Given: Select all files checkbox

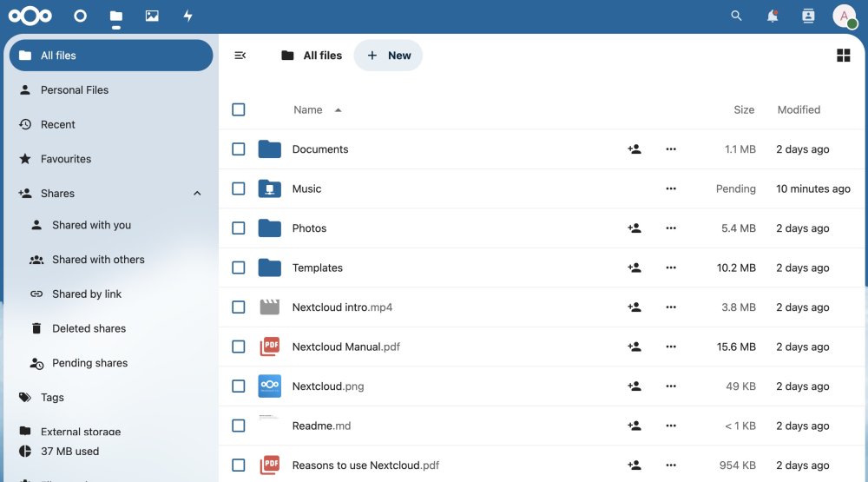Looking at the screenshot, I should [239, 109].
